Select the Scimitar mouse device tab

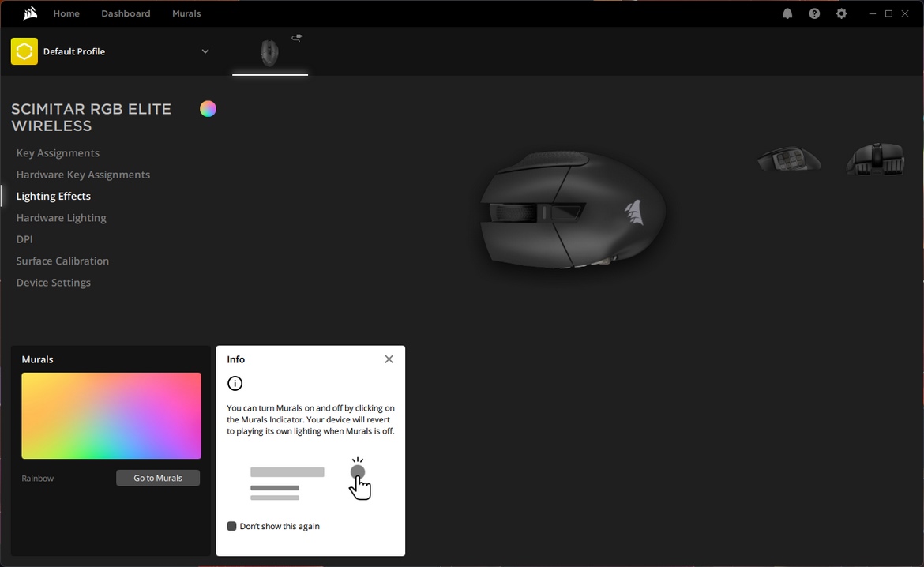(270, 53)
